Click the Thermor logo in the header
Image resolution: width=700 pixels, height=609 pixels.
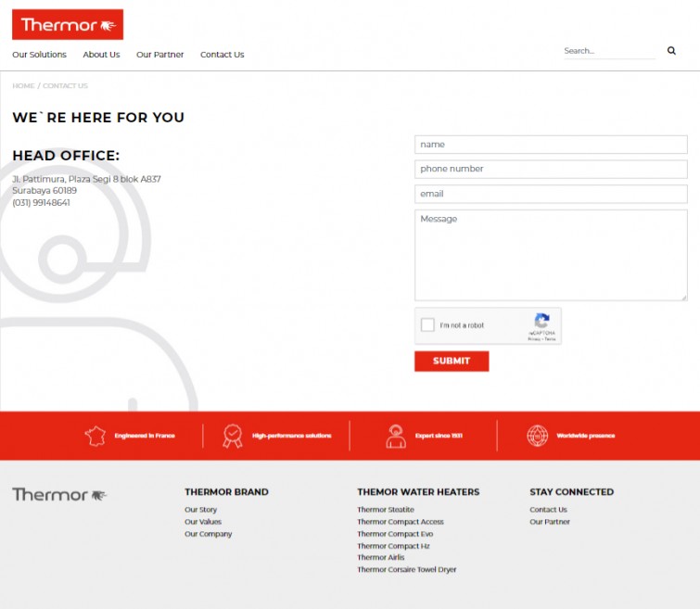click(x=68, y=24)
